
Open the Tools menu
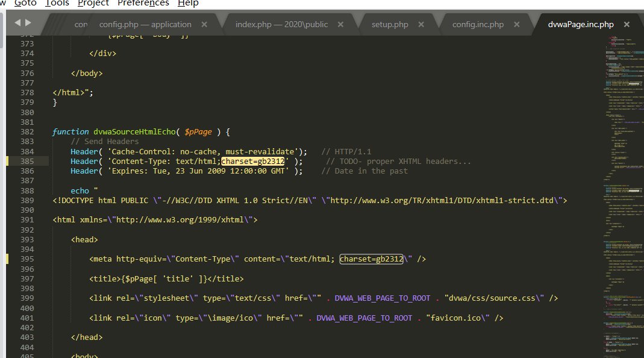(57, 3)
